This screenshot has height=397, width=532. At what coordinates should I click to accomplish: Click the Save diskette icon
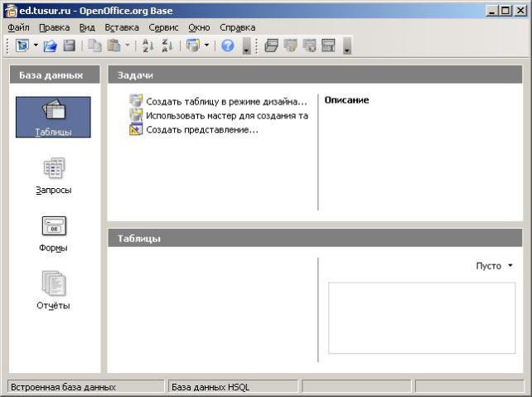point(70,46)
